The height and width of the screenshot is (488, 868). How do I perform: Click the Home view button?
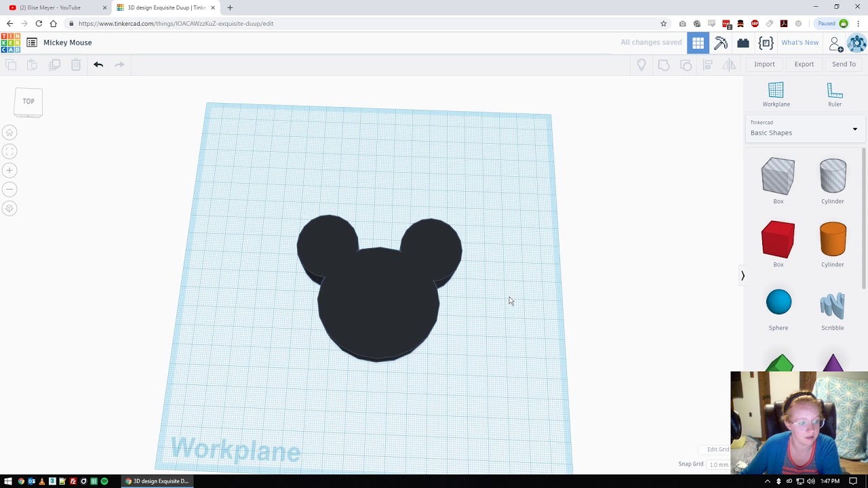[9, 132]
